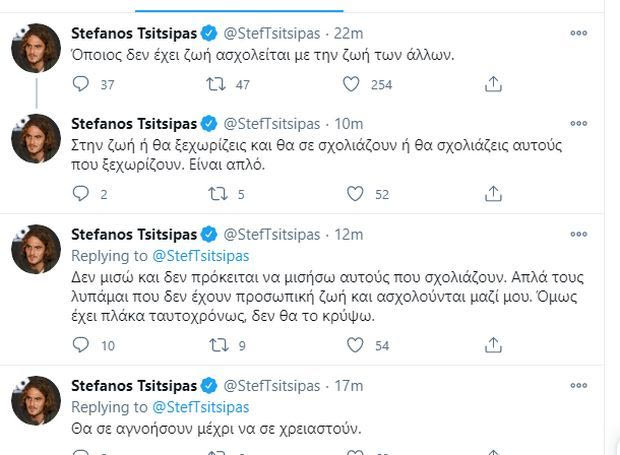Share the 10m tweet
Viewport: 620px width, 455px height.
[492, 193]
